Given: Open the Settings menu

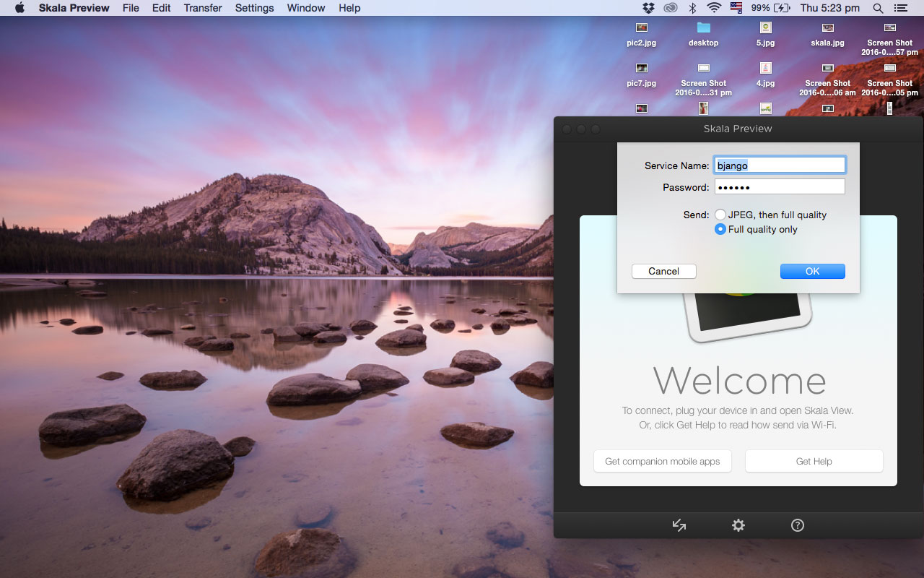Looking at the screenshot, I should [x=254, y=8].
